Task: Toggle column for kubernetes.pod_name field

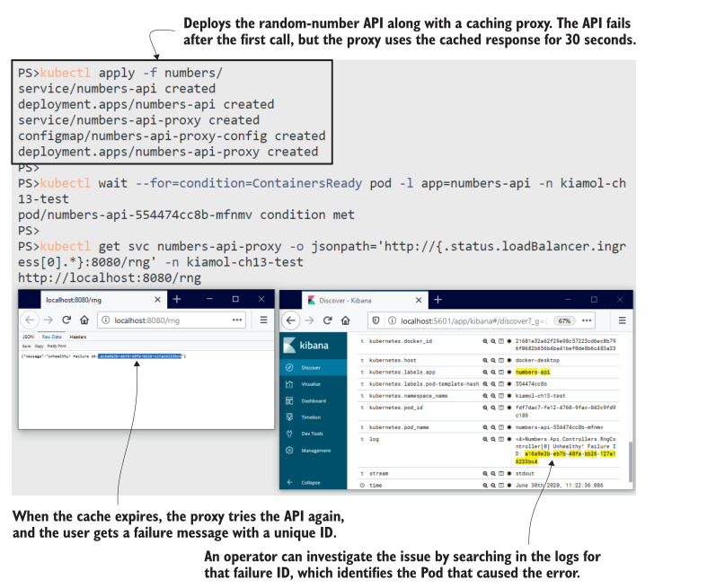Action: [500, 427]
